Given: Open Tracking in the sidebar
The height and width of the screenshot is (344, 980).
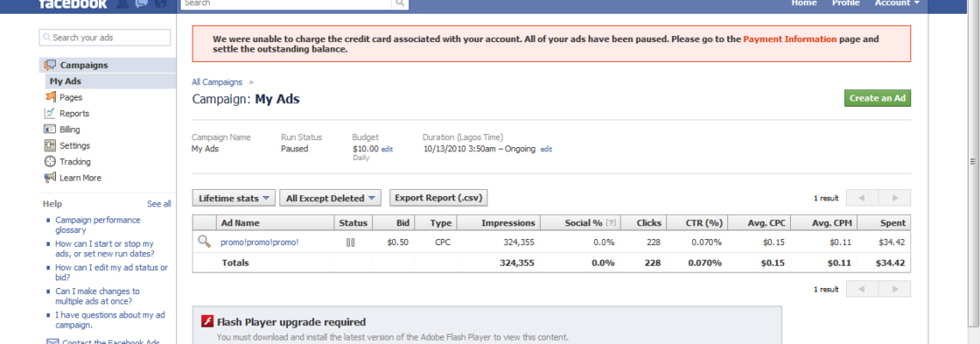Looking at the screenshot, I should pos(75,162).
